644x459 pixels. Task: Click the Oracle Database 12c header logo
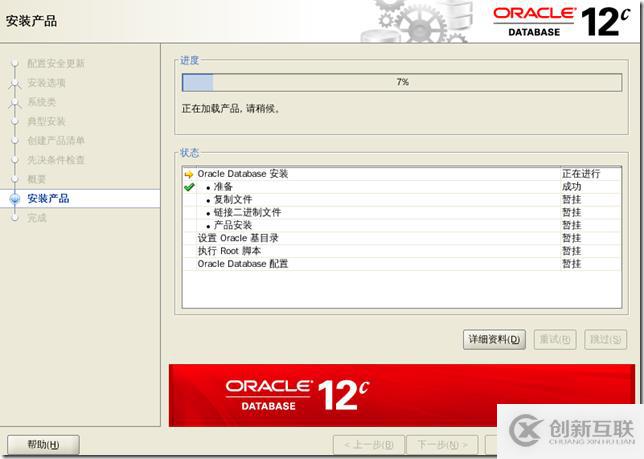click(561, 22)
